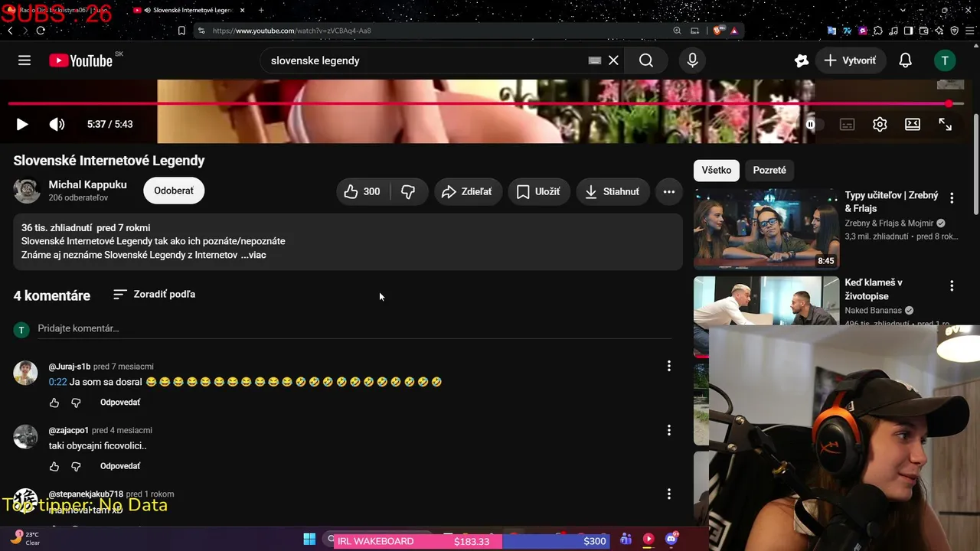This screenshot has width=980, height=551.
Task: Mute the video volume
Action: coord(57,124)
